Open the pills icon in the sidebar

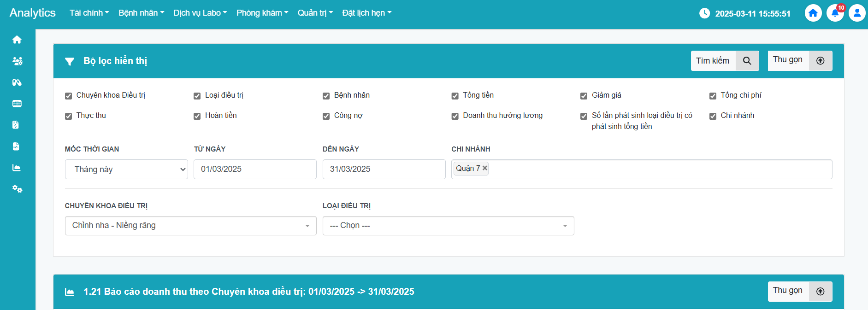click(x=17, y=82)
